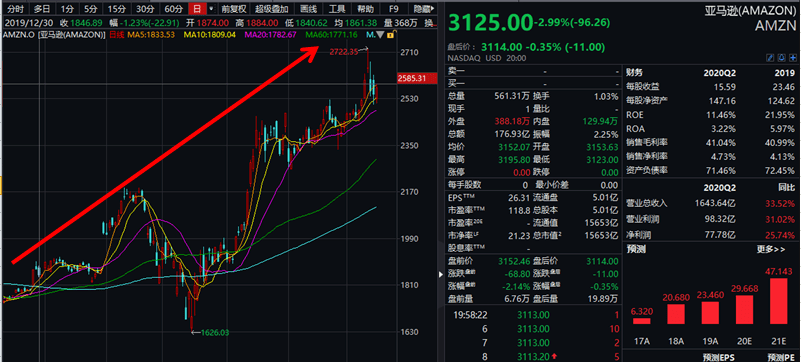801x362 pixels.
Task: Click the 买一 bid row
Action: point(533,84)
